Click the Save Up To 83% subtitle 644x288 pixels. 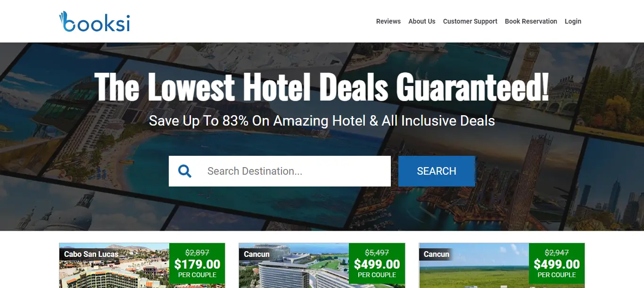[x=322, y=121]
